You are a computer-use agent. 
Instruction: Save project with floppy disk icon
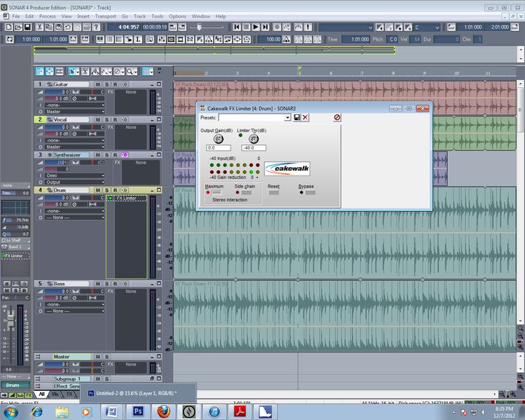pyautogui.click(x=27, y=27)
